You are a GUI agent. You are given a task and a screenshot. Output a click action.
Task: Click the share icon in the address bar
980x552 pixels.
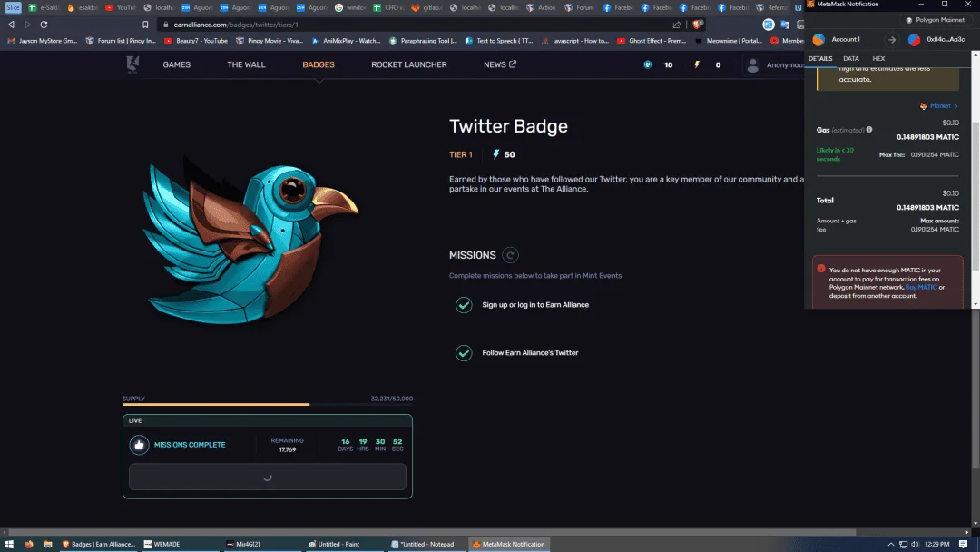(x=677, y=25)
